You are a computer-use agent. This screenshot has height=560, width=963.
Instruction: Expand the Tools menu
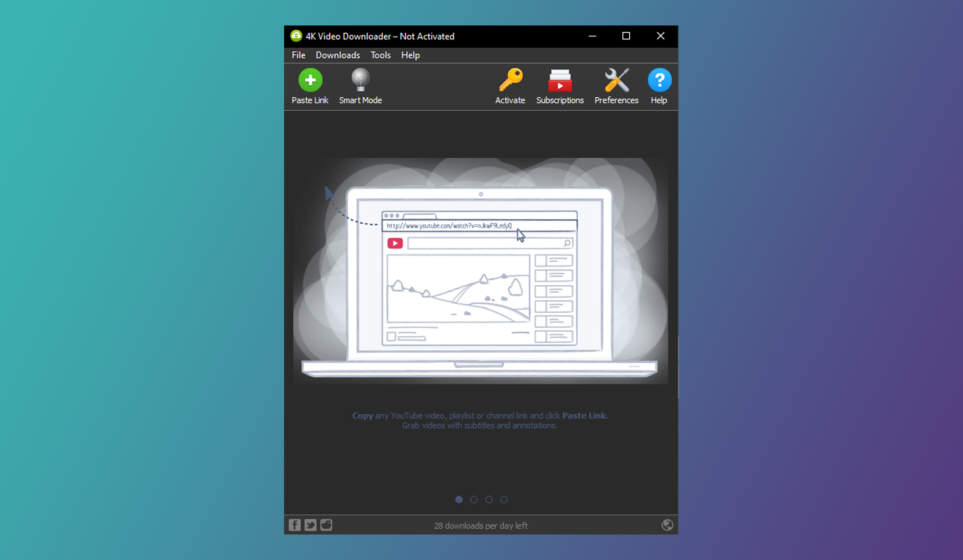(x=380, y=55)
